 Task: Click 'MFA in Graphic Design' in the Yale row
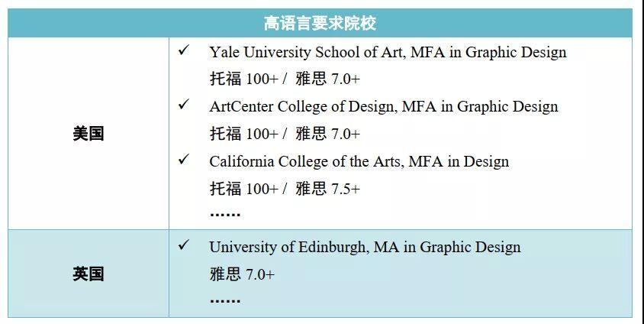coord(488,52)
